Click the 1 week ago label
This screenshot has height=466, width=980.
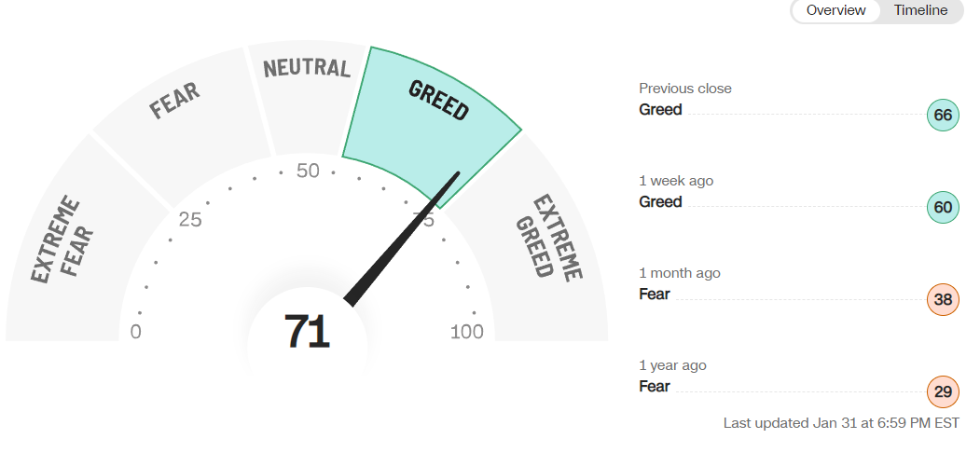676,181
